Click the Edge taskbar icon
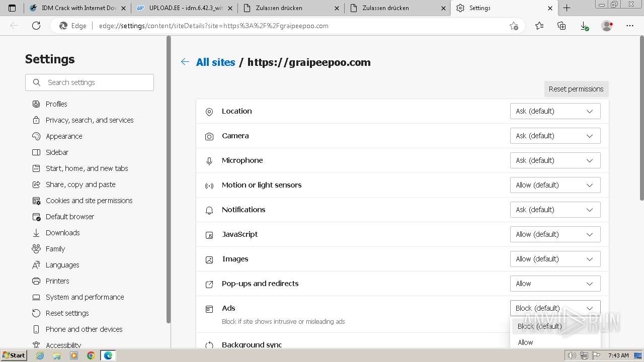Image resolution: width=644 pixels, height=362 pixels. point(108,355)
